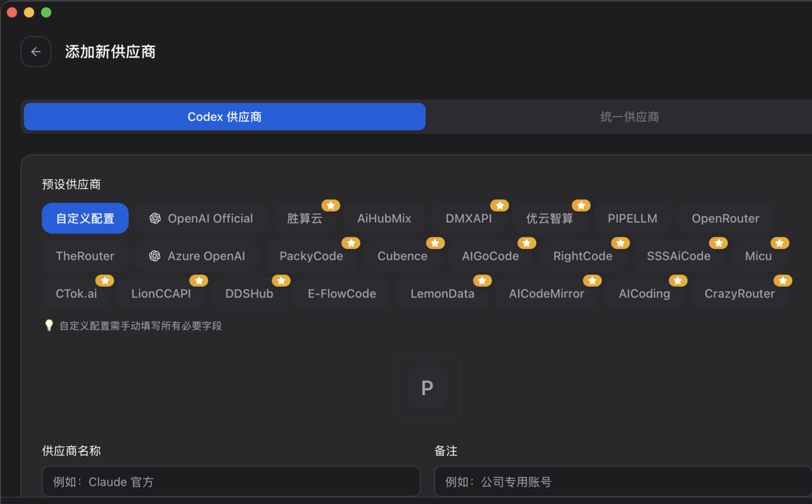The height and width of the screenshot is (504, 812).
Task: Click the star badge on RightCode
Action: pos(620,243)
